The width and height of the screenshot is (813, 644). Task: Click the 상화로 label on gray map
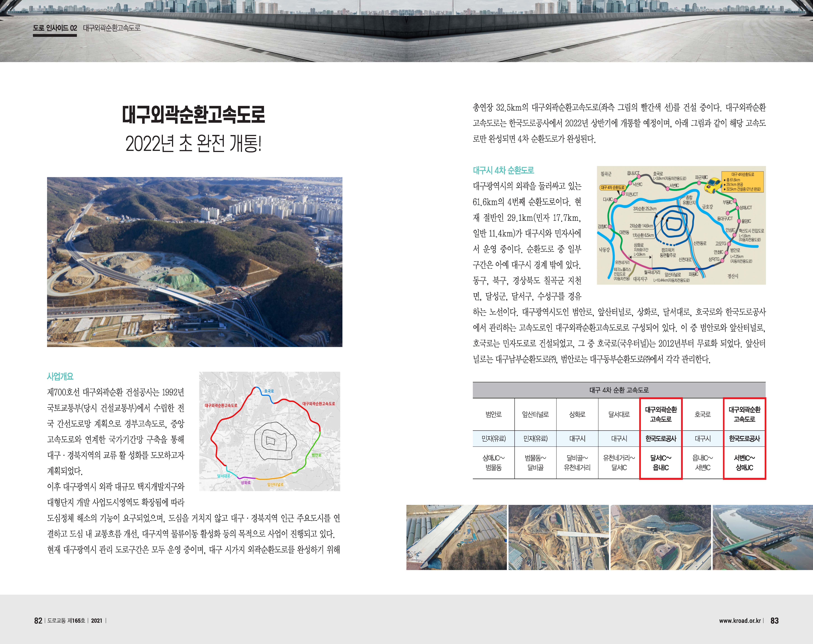(x=246, y=483)
